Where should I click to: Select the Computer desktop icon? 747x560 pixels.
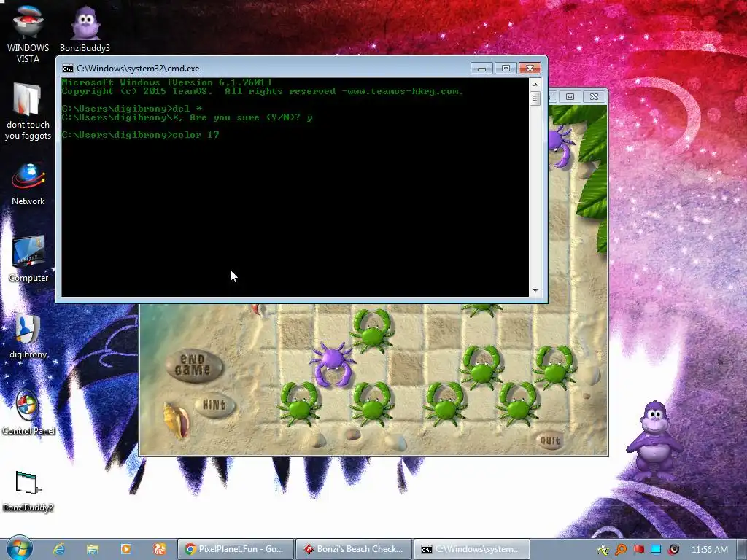click(x=28, y=259)
